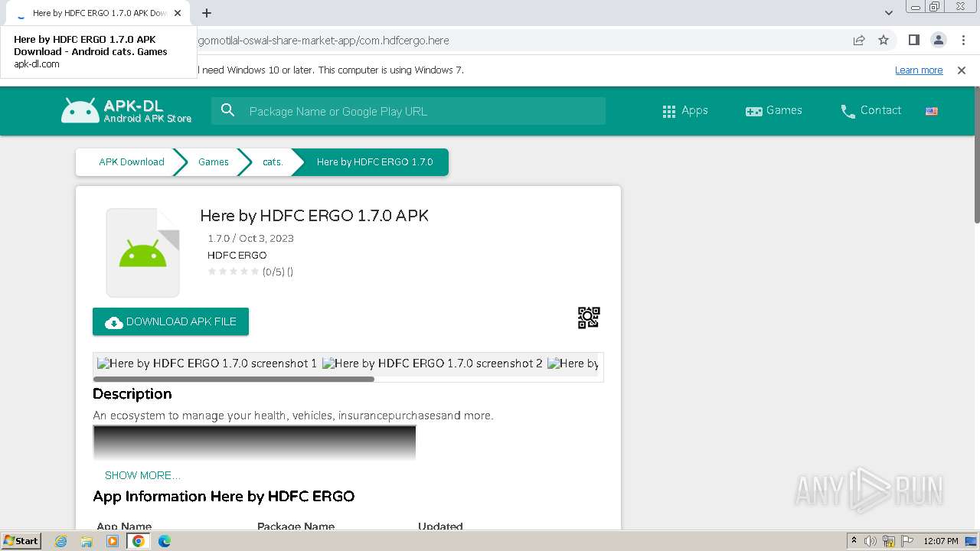Launch Internet Explorer from taskbar
980x551 pixels.
click(61, 541)
